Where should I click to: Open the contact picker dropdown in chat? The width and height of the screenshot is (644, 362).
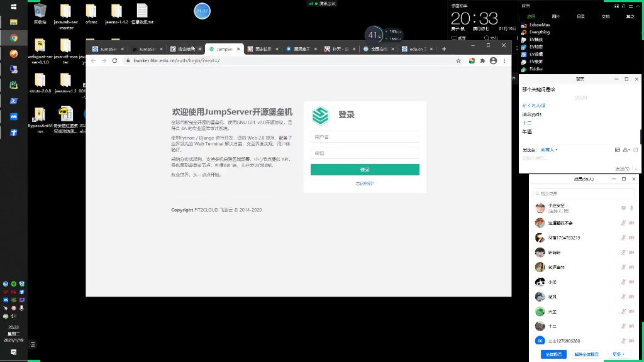click(x=626, y=150)
